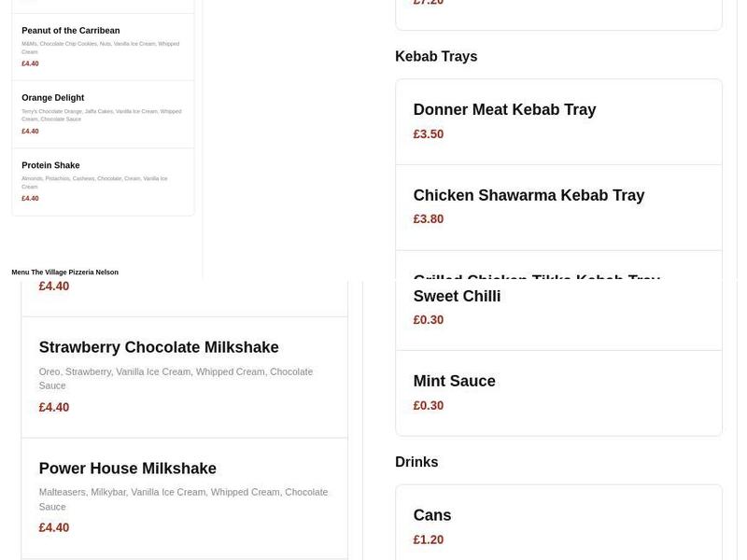Viewport: 747px width, 560px height.
Task: Choose Chicken Shawarma Kebab Tray
Action: [x=529, y=196]
